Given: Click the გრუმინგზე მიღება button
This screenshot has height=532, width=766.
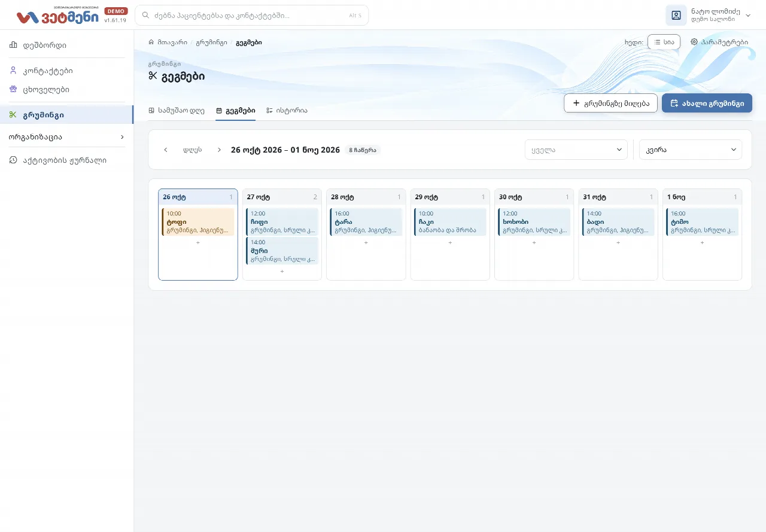Looking at the screenshot, I should pos(611,103).
